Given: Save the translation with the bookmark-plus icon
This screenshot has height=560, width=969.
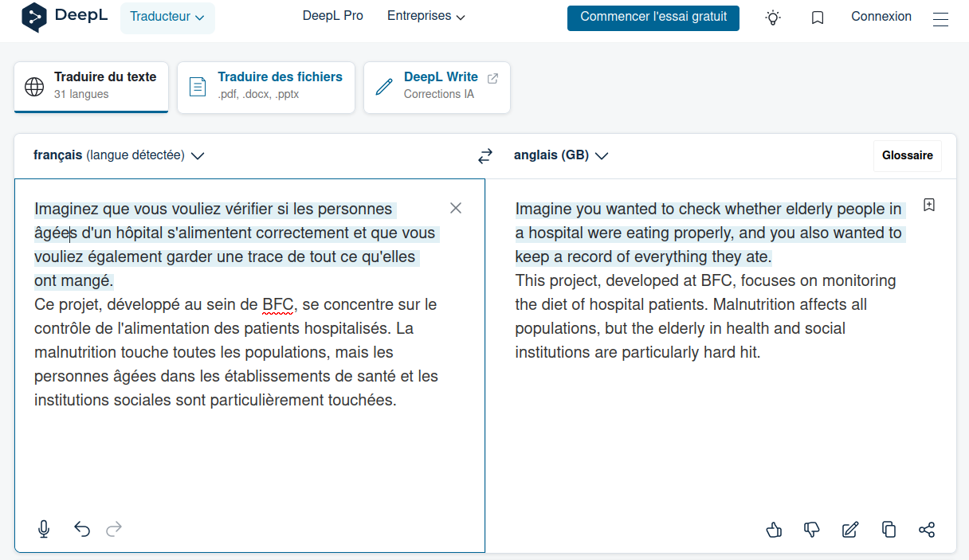Looking at the screenshot, I should click(928, 205).
